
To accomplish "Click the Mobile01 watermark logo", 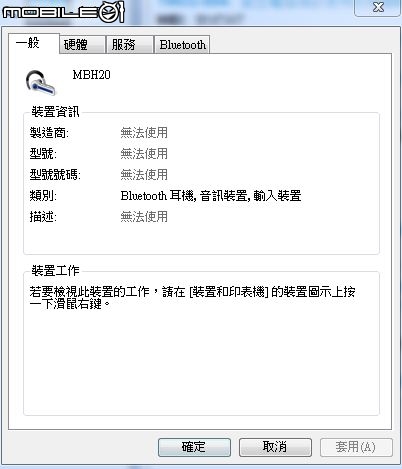I will click(63, 12).
